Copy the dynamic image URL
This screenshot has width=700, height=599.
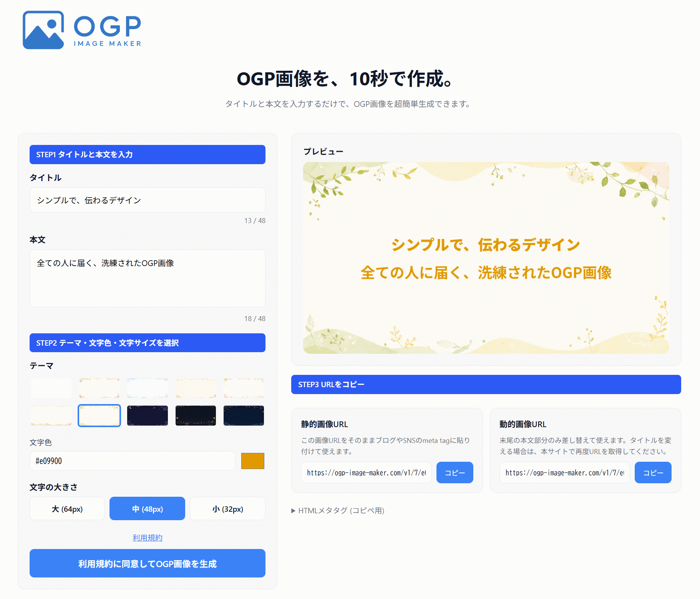click(653, 473)
